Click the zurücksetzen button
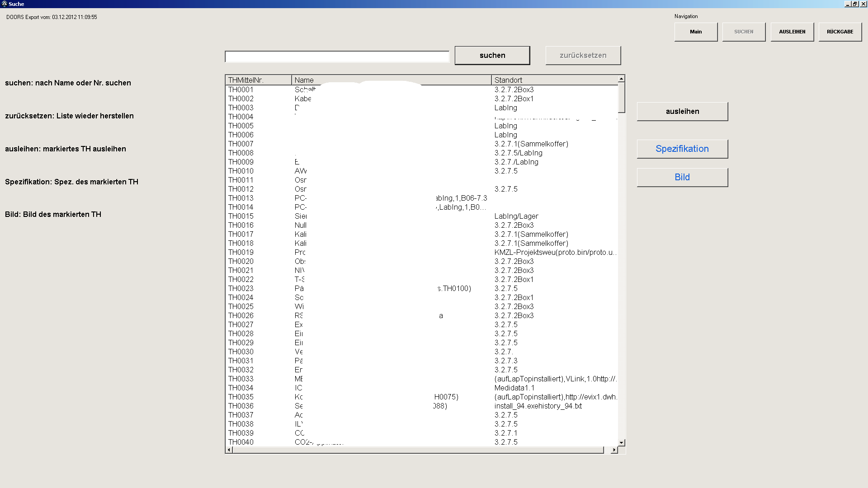Screen dimensions: 868x488 (583, 55)
